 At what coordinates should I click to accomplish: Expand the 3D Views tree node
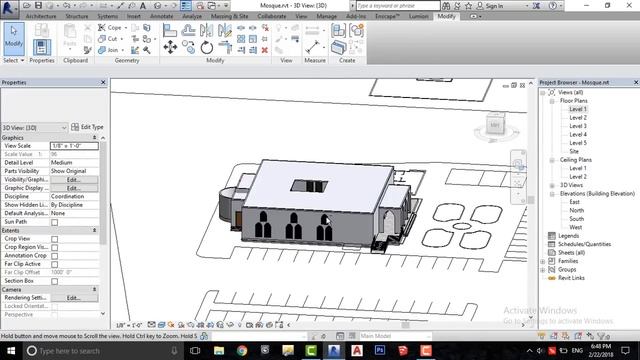[552, 185]
